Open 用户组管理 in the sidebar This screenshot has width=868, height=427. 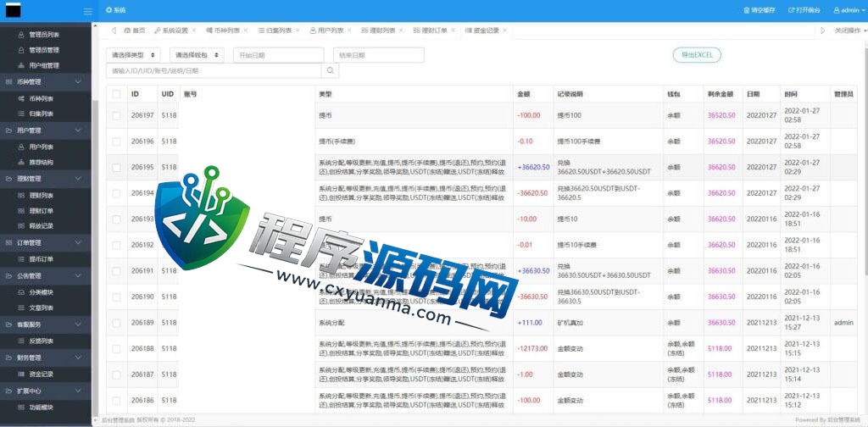click(x=46, y=65)
